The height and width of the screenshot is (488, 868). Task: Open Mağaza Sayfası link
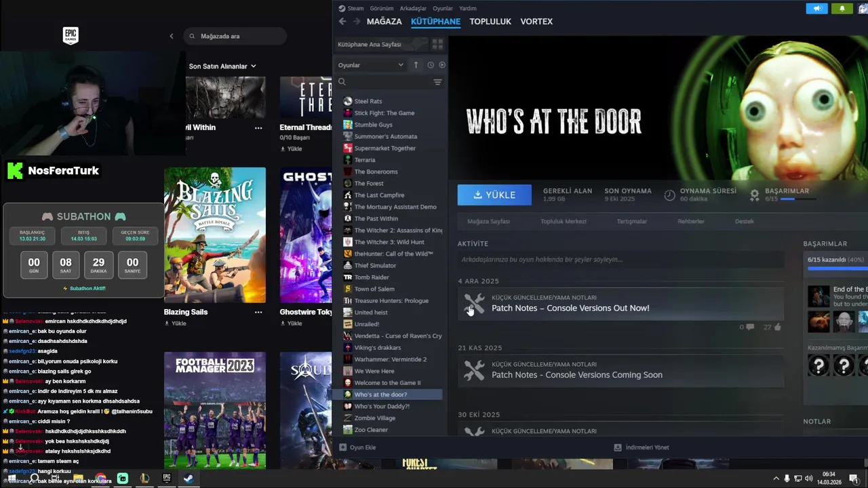coord(488,221)
